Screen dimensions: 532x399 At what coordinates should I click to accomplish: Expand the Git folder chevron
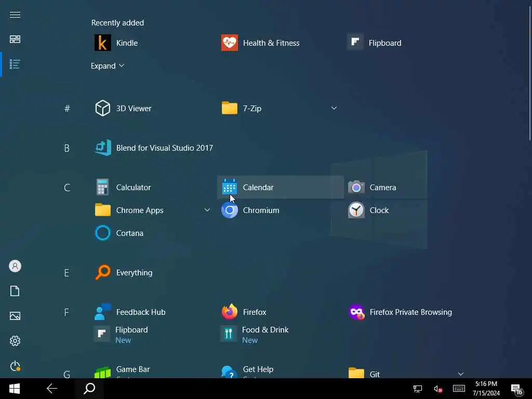460,374
